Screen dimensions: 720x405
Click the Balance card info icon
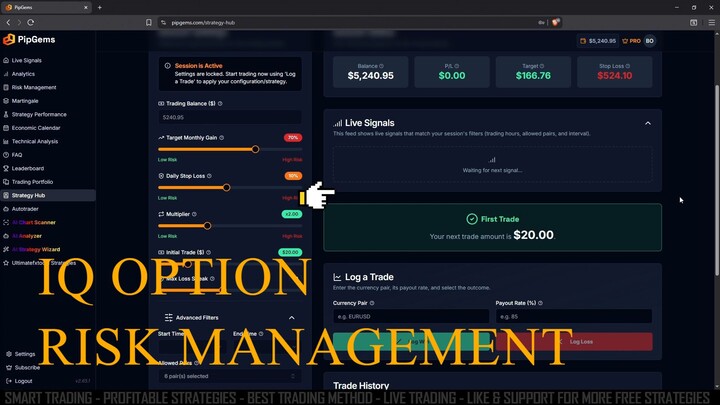tap(382, 66)
